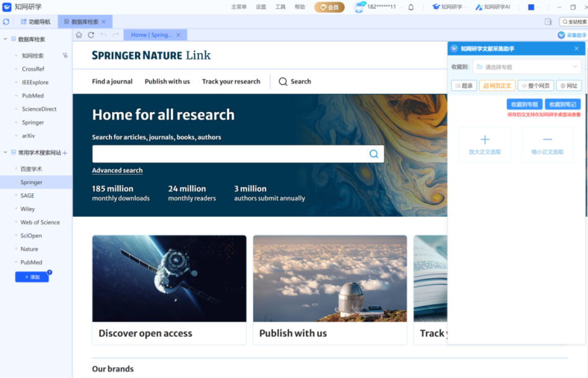Select the 整个网页 collection mode
This screenshot has height=378, width=588.
click(x=535, y=86)
